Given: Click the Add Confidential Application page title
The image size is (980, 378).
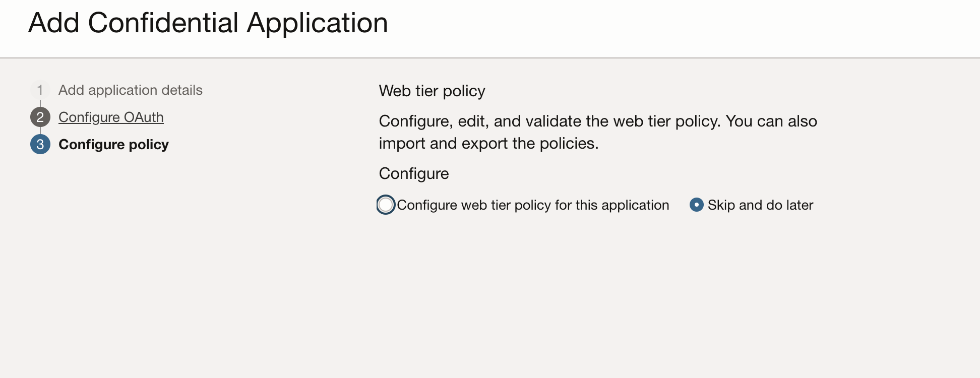Looking at the screenshot, I should pyautogui.click(x=208, y=23).
